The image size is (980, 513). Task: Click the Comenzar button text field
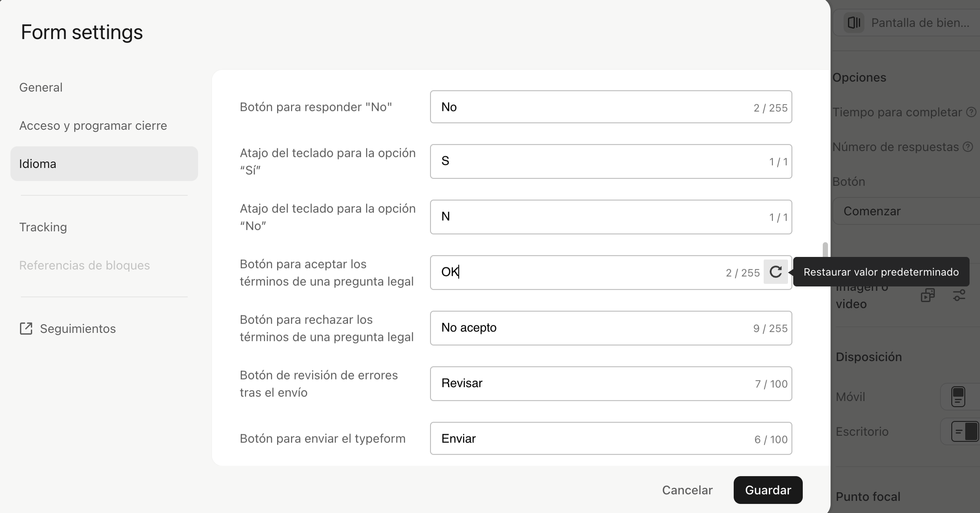point(906,211)
